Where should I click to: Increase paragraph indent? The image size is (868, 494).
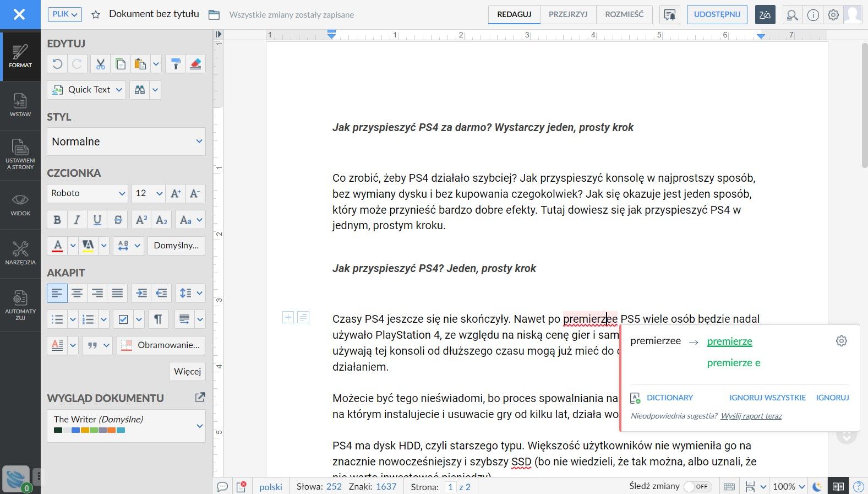141,293
